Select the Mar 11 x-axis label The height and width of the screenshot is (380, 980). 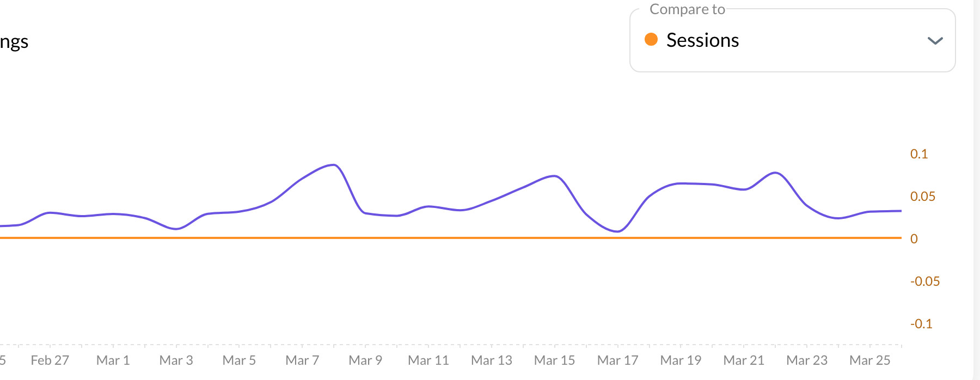[x=428, y=360]
